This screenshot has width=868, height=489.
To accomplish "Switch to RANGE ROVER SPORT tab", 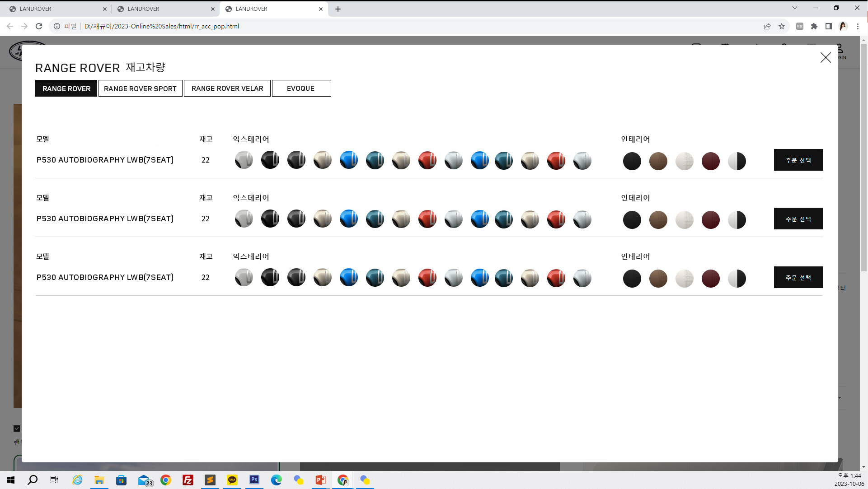I will (140, 88).
